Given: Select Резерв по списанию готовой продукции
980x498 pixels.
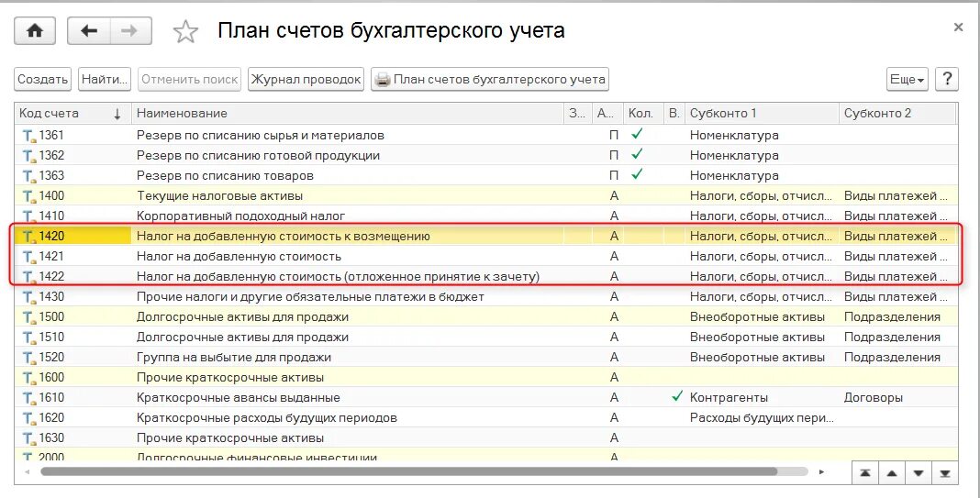Looking at the screenshot, I should (x=258, y=156).
